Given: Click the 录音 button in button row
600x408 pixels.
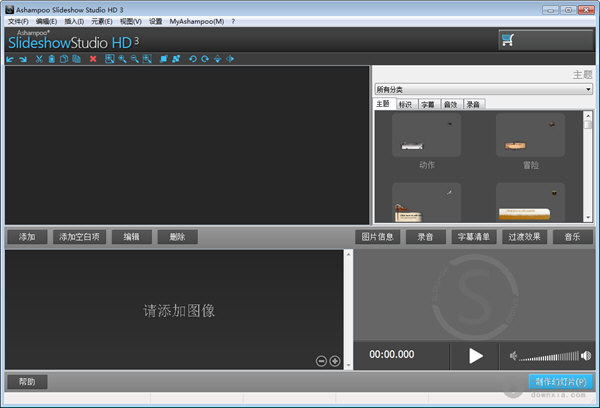Looking at the screenshot, I should point(426,237).
